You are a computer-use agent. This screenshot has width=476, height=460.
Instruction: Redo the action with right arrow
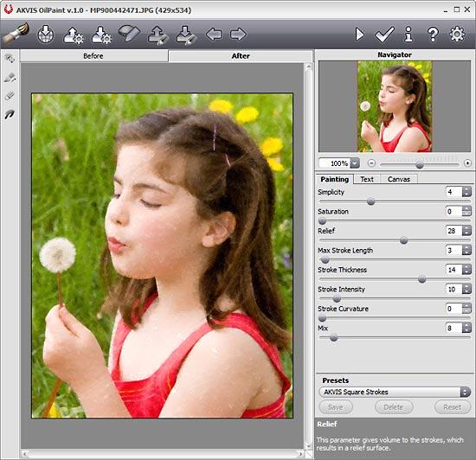238,35
